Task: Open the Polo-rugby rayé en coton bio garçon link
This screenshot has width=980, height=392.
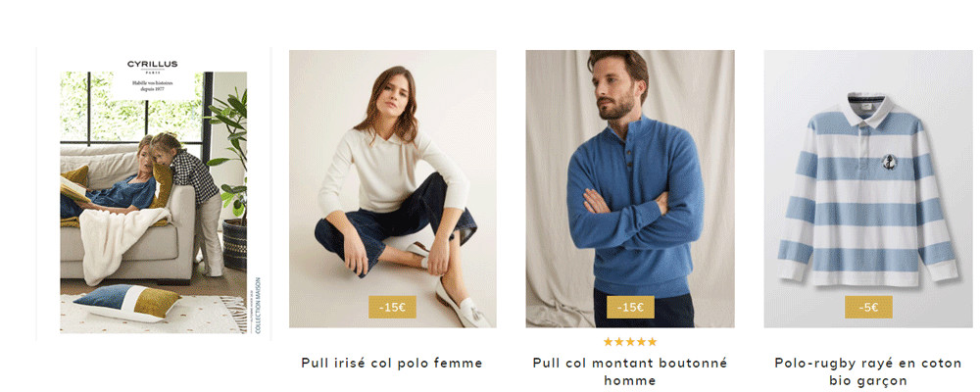Action: pyautogui.click(x=868, y=371)
